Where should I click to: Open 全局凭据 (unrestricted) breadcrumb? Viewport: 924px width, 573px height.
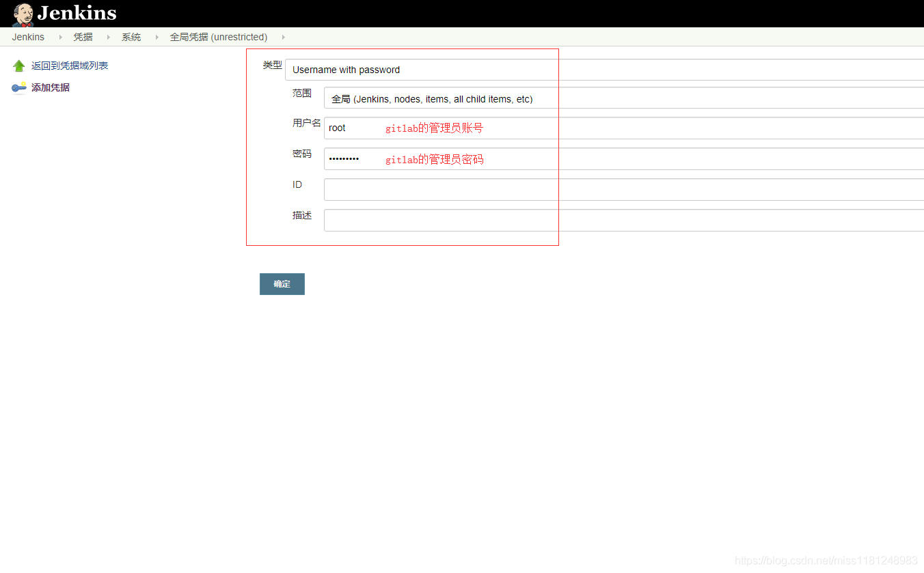pos(219,37)
